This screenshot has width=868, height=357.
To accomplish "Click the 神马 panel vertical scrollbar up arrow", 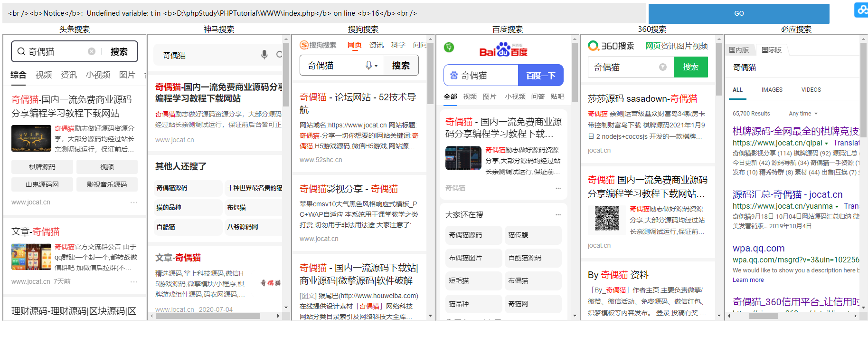I will (286, 39).
